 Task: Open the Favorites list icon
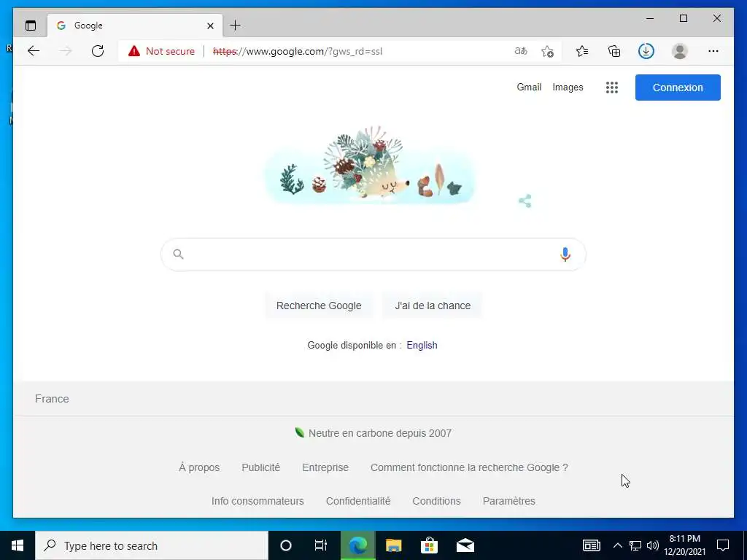[x=581, y=51]
